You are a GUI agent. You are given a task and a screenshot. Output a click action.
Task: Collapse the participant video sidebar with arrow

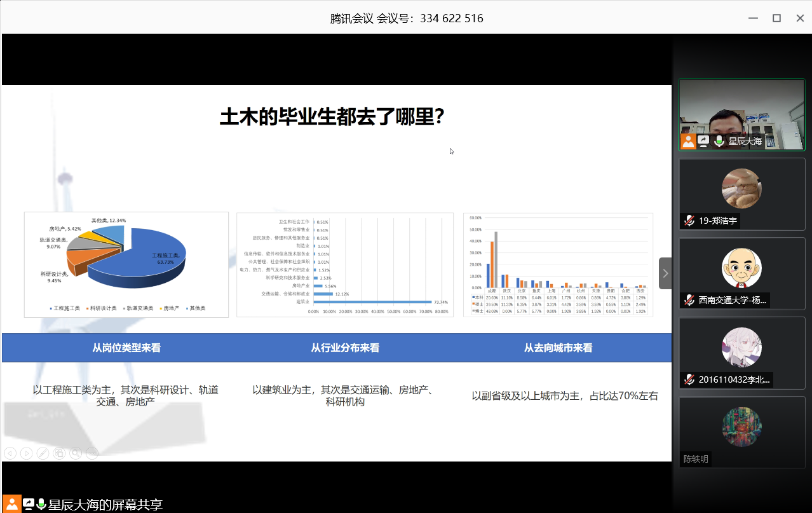click(665, 273)
